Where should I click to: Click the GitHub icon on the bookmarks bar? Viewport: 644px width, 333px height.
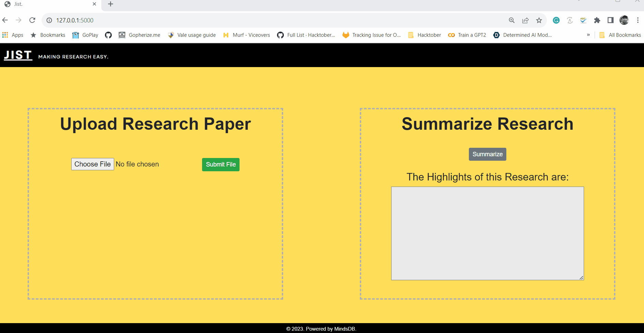(x=108, y=35)
